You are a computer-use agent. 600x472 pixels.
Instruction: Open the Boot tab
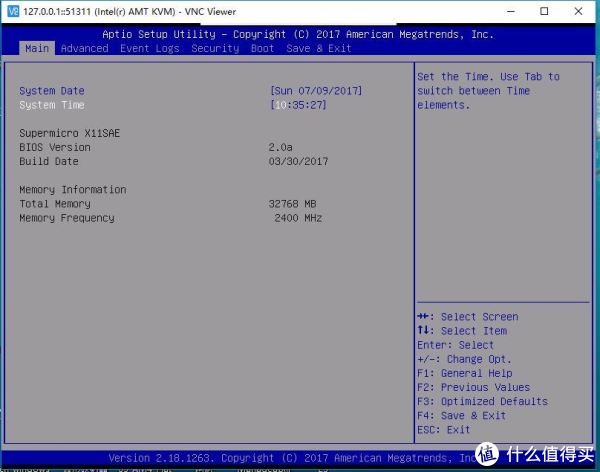coord(262,48)
